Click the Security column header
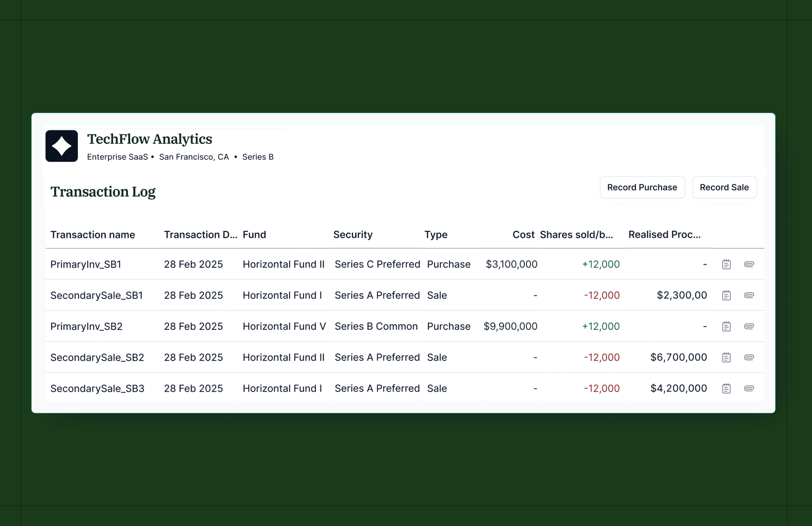This screenshot has width=812, height=526. pos(353,235)
